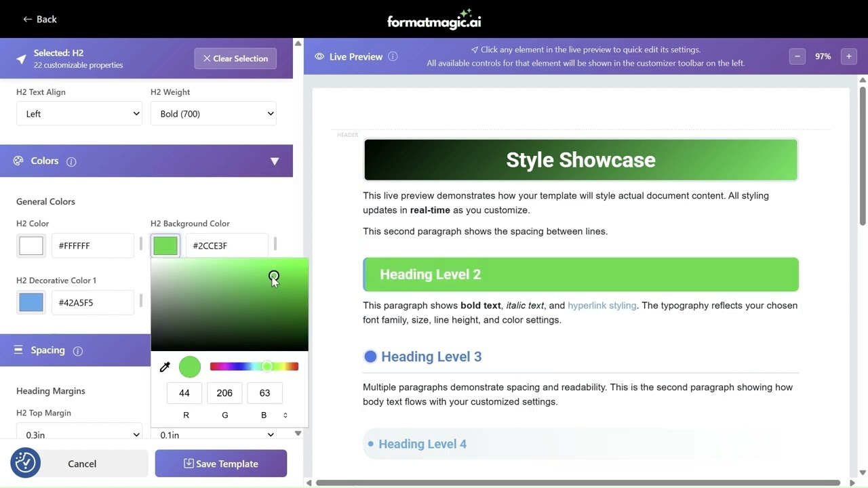Image resolution: width=868 pixels, height=488 pixels.
Task: Collapse the Colors section with its triangle
Action: [x=275, y=161]
